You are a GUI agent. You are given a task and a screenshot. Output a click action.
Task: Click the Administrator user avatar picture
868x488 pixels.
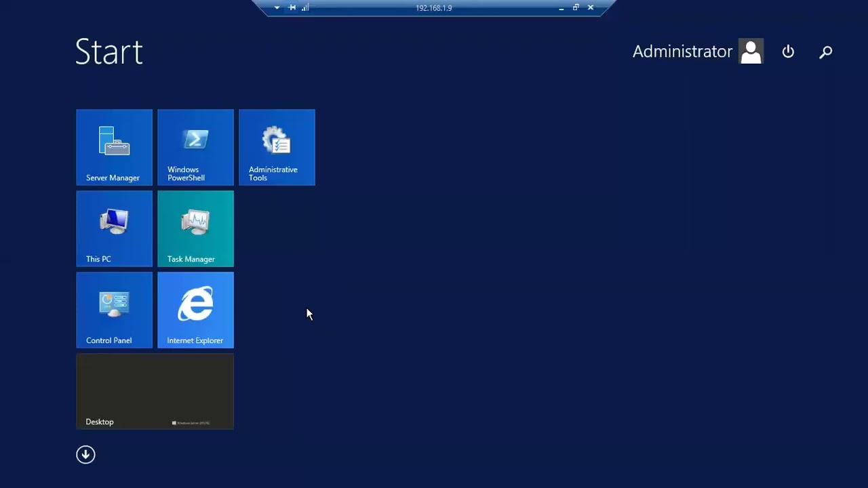tap(751, 52)
